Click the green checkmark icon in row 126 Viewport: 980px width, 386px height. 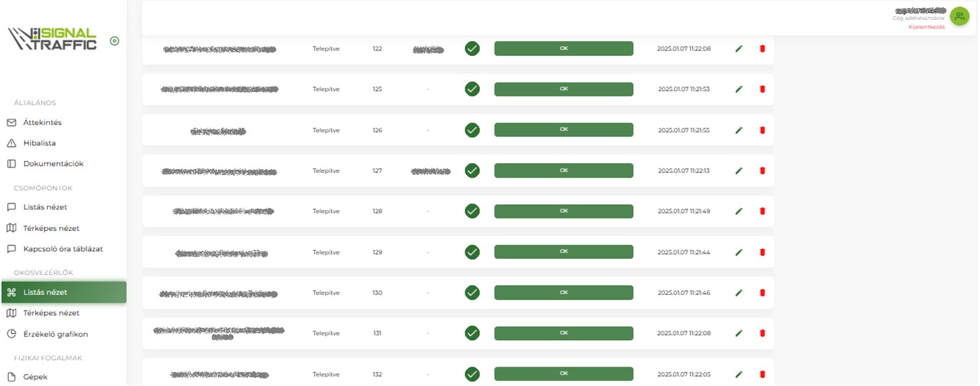pyautogui.click(x=472, y=130)
